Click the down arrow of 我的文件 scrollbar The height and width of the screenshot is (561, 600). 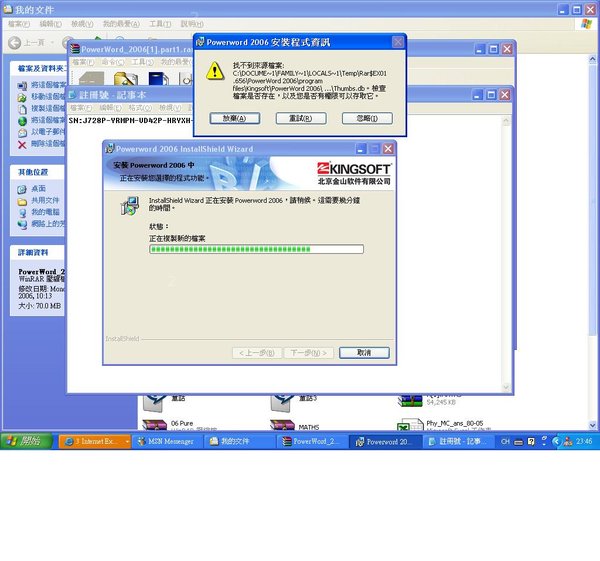tap(592, 425)
